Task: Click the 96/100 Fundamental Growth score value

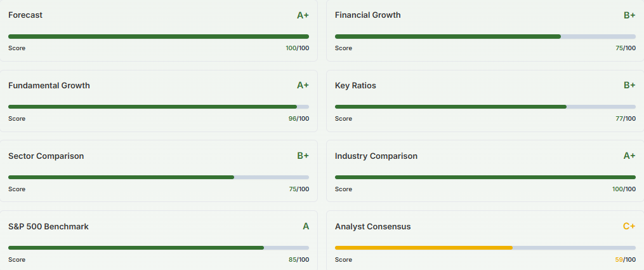Action: pos(298,119)
